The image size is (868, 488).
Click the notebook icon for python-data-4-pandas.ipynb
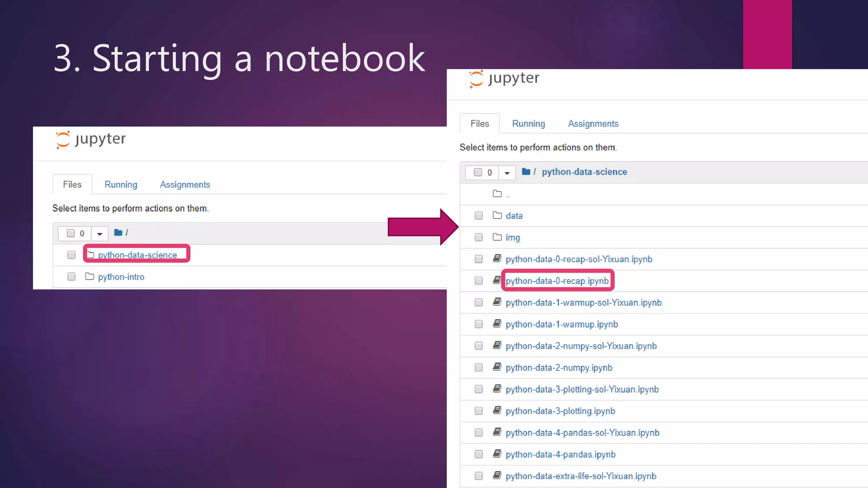point(497,454)
